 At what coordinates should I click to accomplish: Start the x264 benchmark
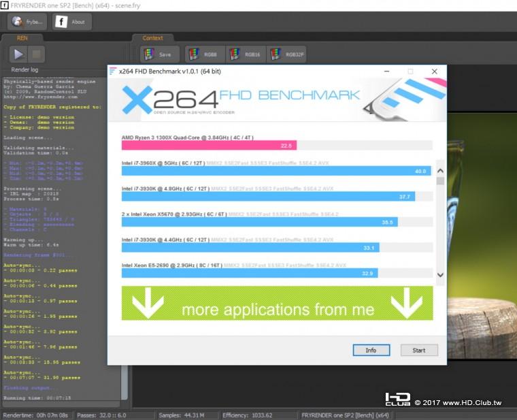[419, 351]
